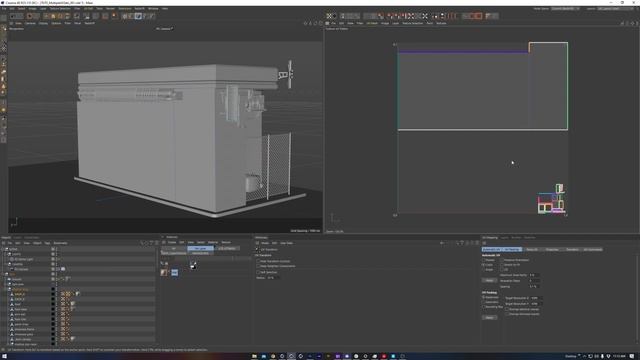Click the first UV tool icon above the UV editor
This screenshot has width=640, height=360.
click(329, 16)
